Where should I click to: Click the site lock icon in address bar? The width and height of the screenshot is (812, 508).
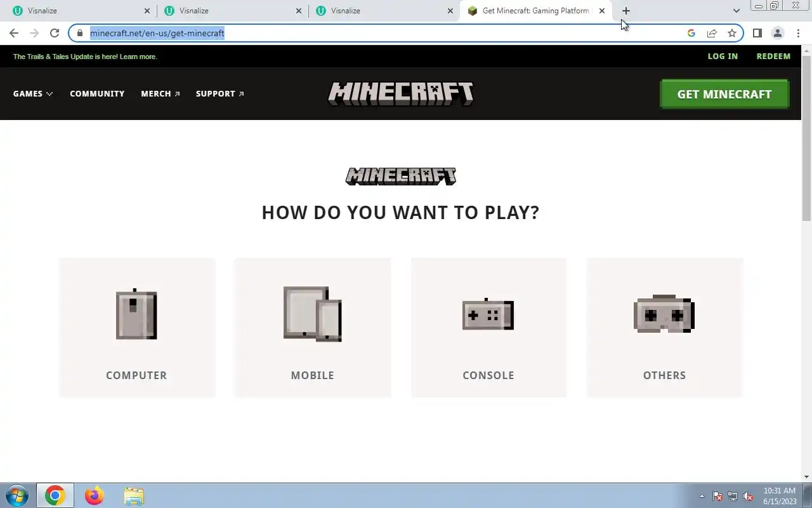pyautogui.click(x=80, y=33)
